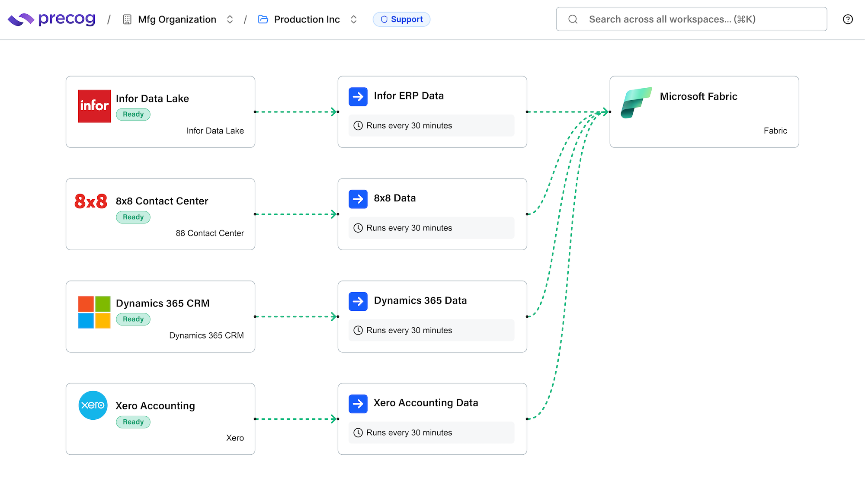Image resolution: width=865 pixels, height=504 pixels.
Task: Click the Xero Accounting logo
Action: [x=93, y=405]
